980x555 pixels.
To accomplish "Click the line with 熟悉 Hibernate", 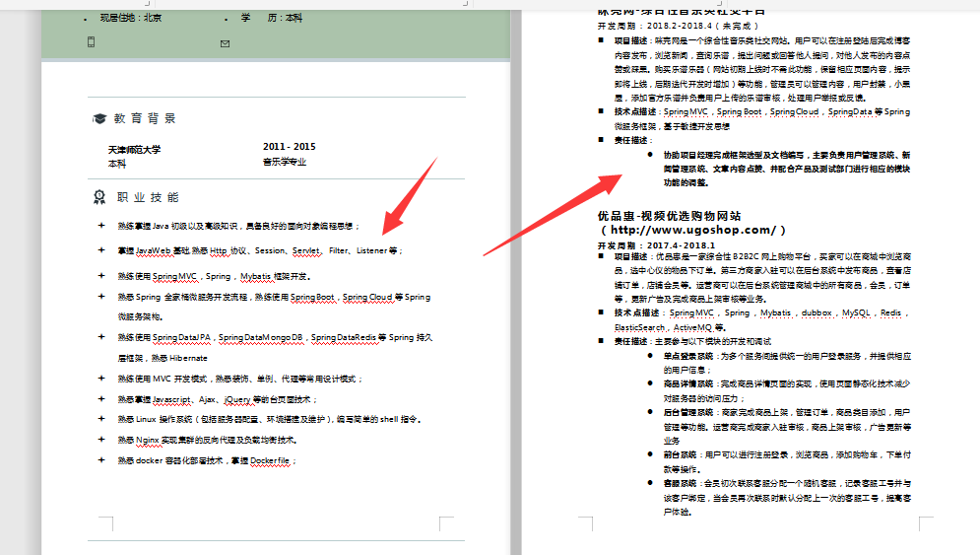I will point(163,358).
